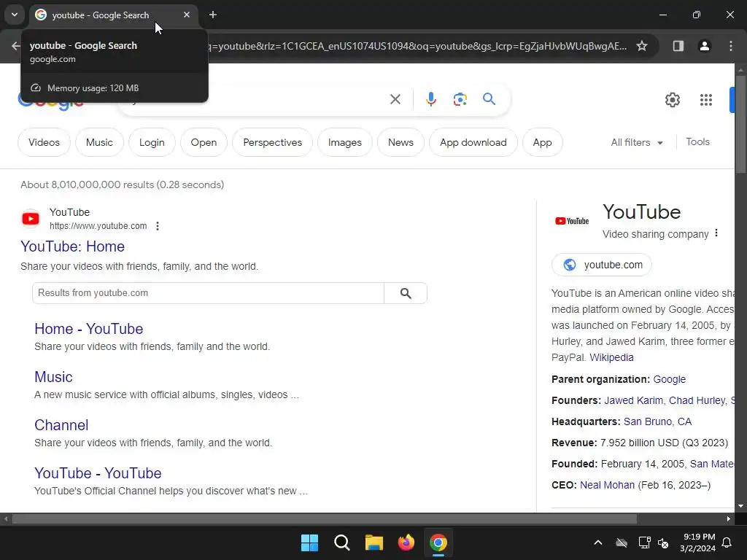Click the horizontal scrollbar right arrow
The image size is (747, 560).
point(729,518)
